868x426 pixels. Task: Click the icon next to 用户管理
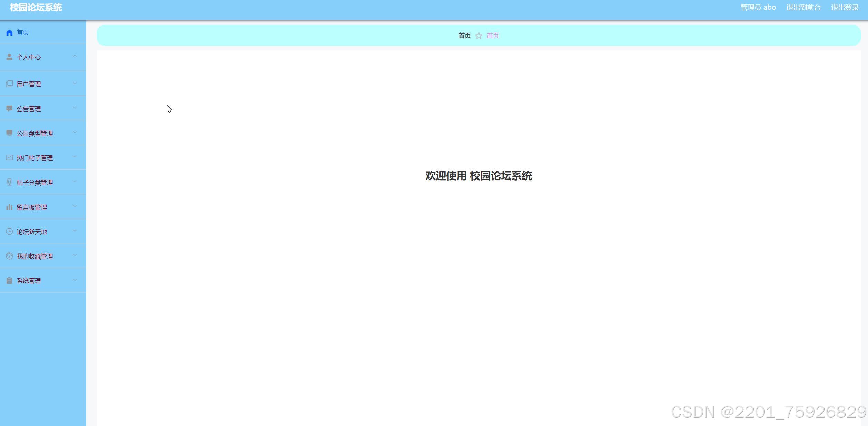click(x=9, y=84)
